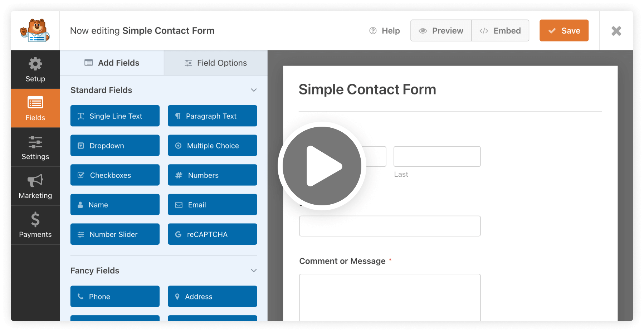
Task: Add a Dropdown field from Standard Fields
Action: (x=114, y=145)
